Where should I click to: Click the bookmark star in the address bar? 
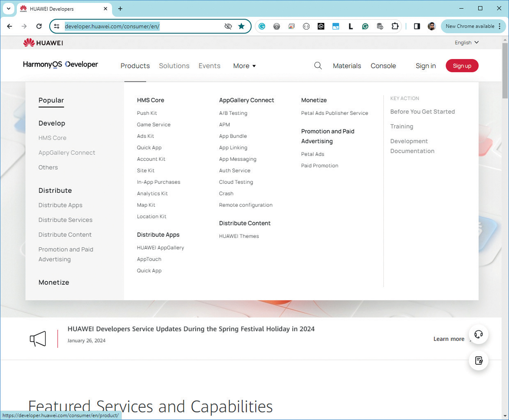[241, 26]
